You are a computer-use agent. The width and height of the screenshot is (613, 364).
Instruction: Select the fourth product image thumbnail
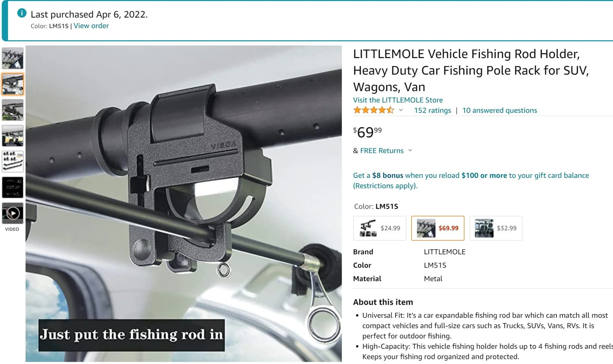[13, 136]
